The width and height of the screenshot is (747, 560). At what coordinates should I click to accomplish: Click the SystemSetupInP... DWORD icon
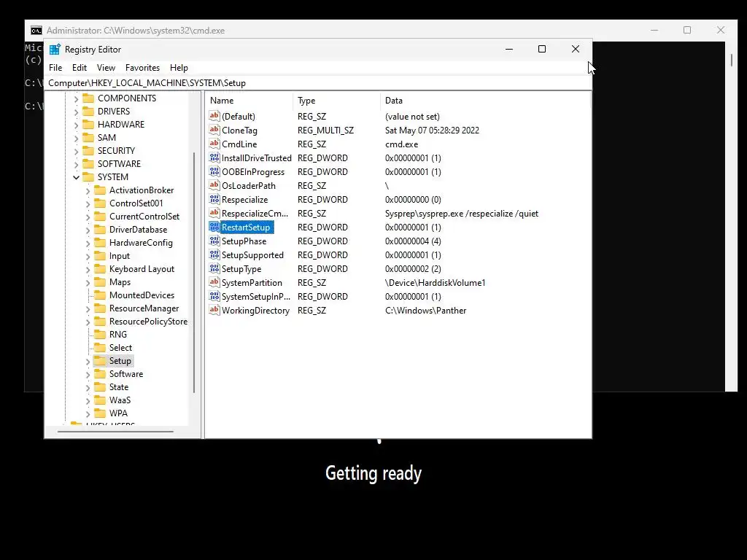click(x=214, y=296)
